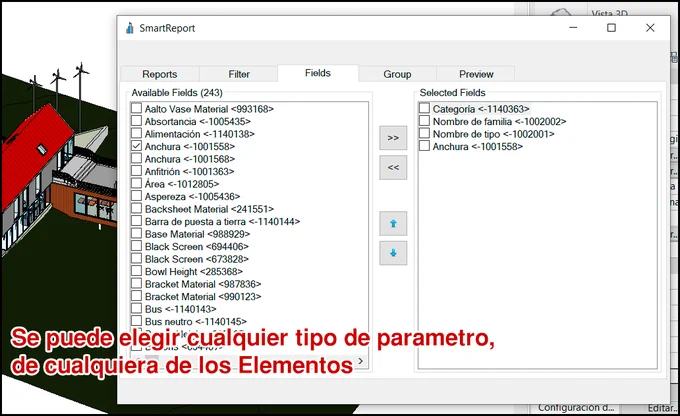Uncheck Anchura <-1001558> in Available Fields
Screen dimensions: 680x416
[x=136, y=146]
